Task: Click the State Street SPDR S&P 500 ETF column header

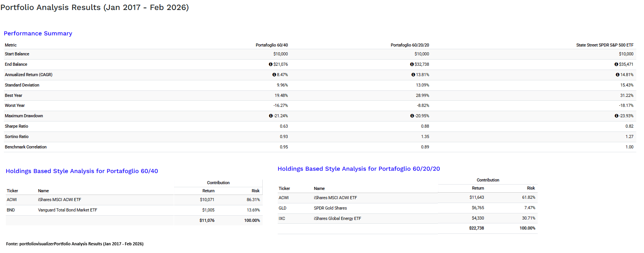Action: [x=604, y=45]
